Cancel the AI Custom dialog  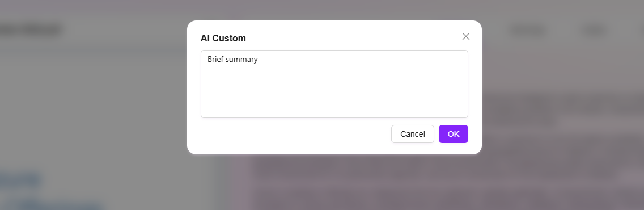coord(412,134)
